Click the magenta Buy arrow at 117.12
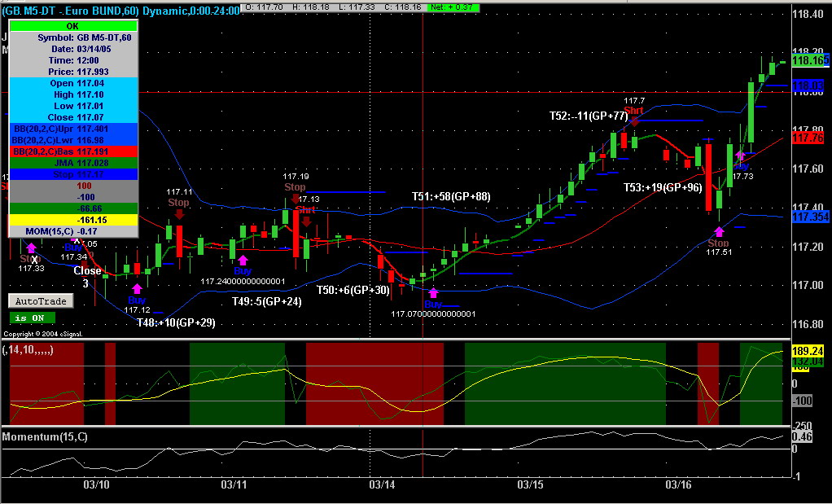Viewport: 832px width, 504px height. coord(137,288)
